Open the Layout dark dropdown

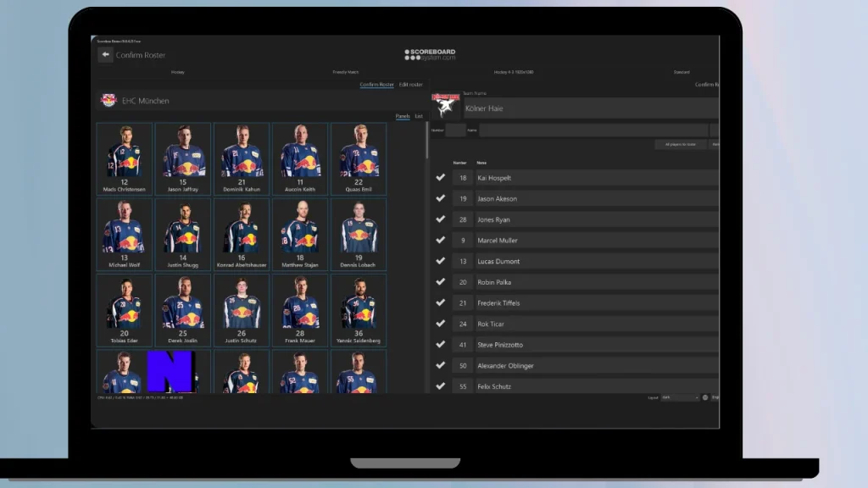(x=680, y=397)
